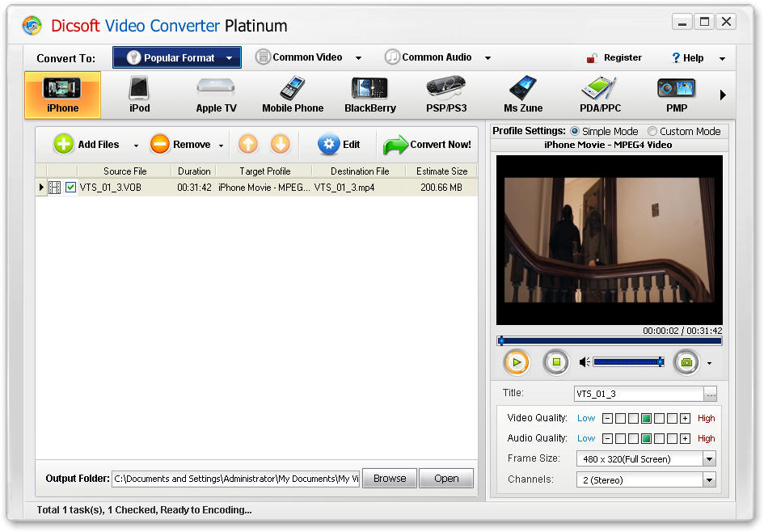Click the volume slider
This screenshot has height=532, width=764.
pos(628,362)
